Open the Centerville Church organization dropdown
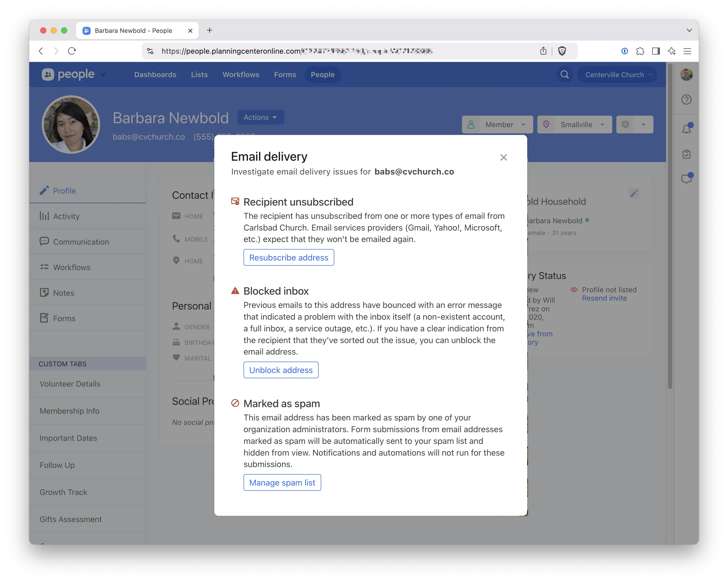 pos(617,75)
